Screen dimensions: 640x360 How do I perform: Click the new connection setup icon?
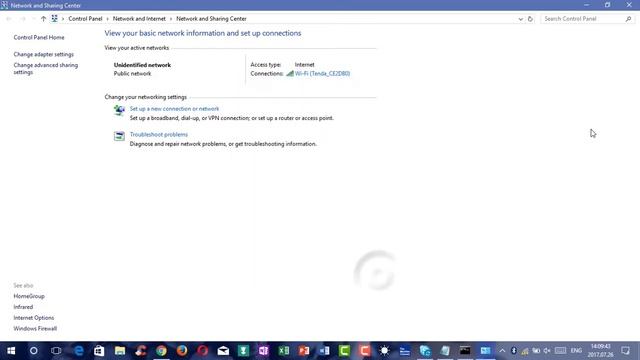pos(119,110)
